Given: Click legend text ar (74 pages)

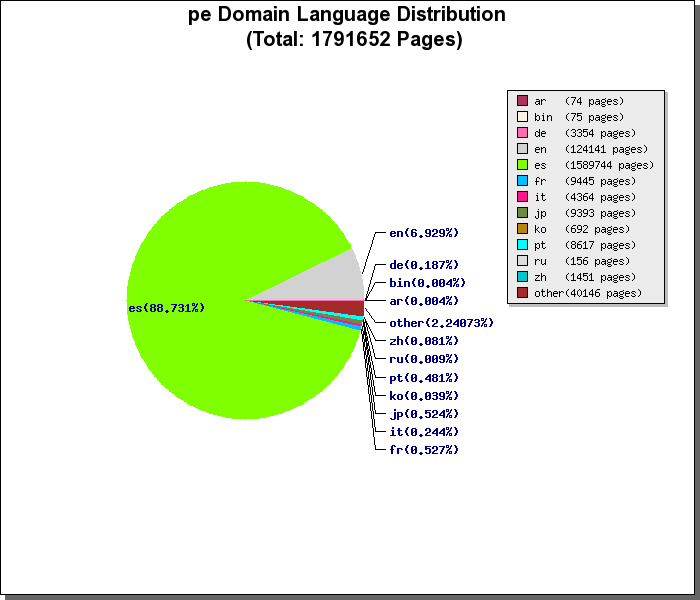Looking at the screenshot, I should (579, 101).
